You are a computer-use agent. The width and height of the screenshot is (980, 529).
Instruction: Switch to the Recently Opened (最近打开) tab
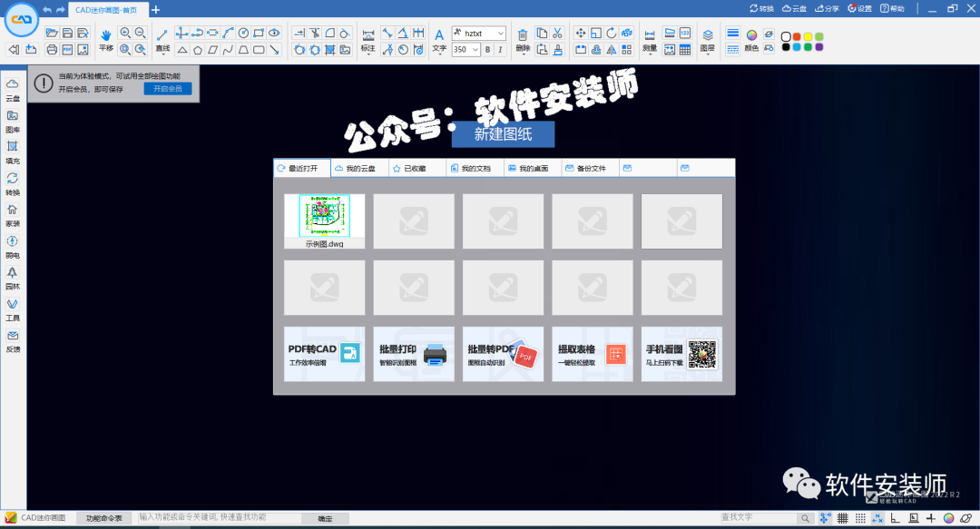point(302,168)
